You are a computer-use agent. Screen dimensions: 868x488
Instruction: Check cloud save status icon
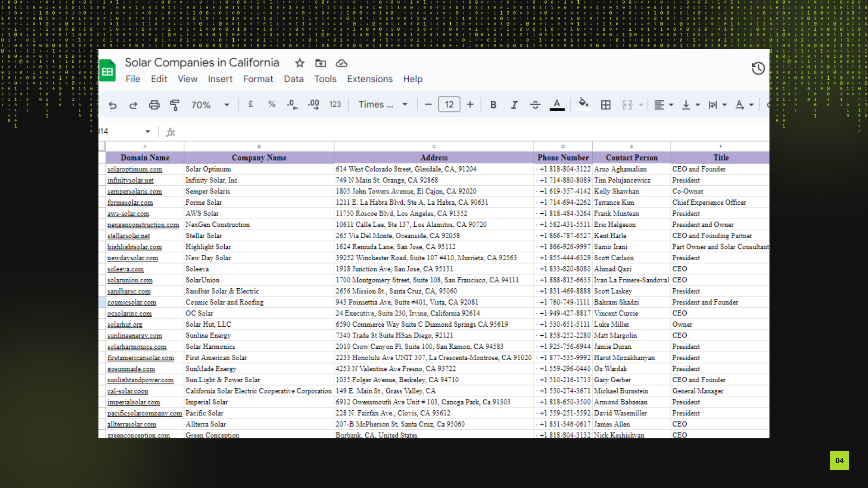click(x=342, y=63)
